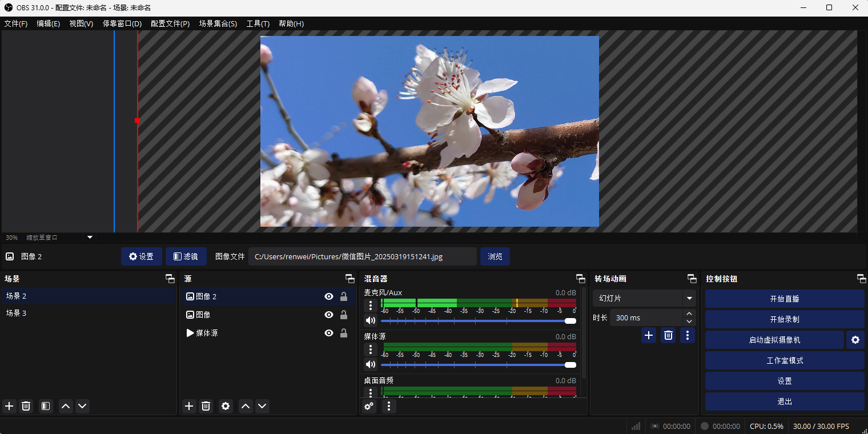Image resolution: width=868 pixels, height=434 pixels.
Task: Mute the 麦克风/Aux speaker icon
Action: [x=371, y=320]
